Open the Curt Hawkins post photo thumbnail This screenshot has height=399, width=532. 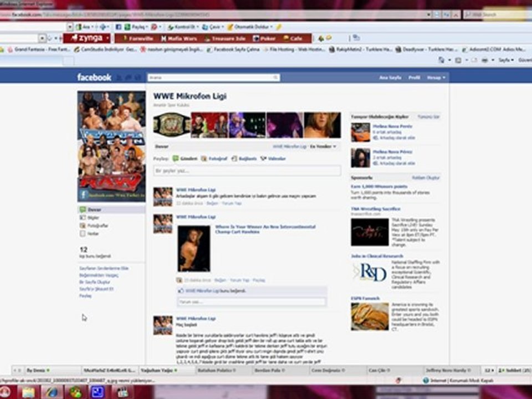click(x=194, y=249)
